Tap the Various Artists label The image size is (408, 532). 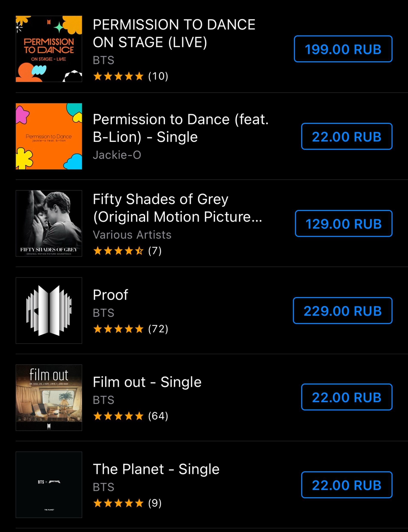point(132,235)
